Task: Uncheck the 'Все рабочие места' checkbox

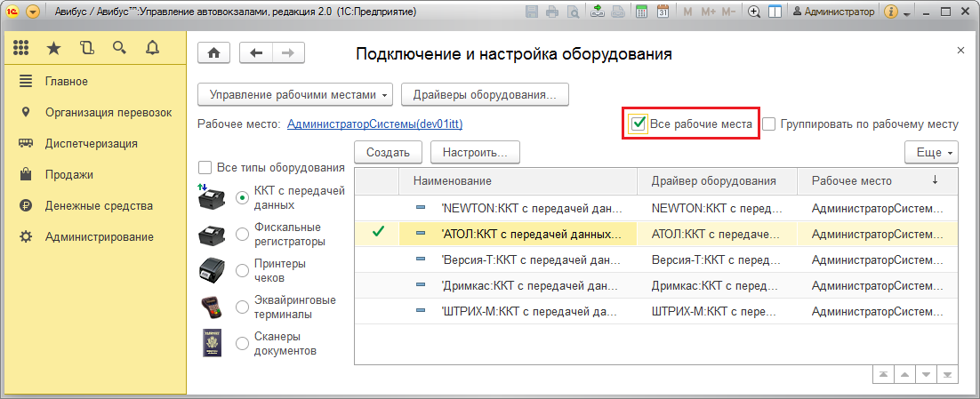Action: [x=638, y=124]
